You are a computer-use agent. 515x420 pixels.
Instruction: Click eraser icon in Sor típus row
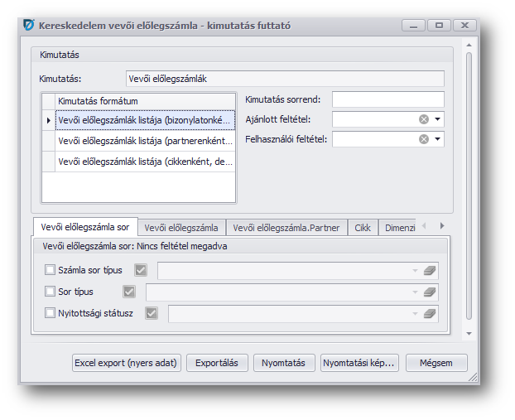click(x=429, y=292)
